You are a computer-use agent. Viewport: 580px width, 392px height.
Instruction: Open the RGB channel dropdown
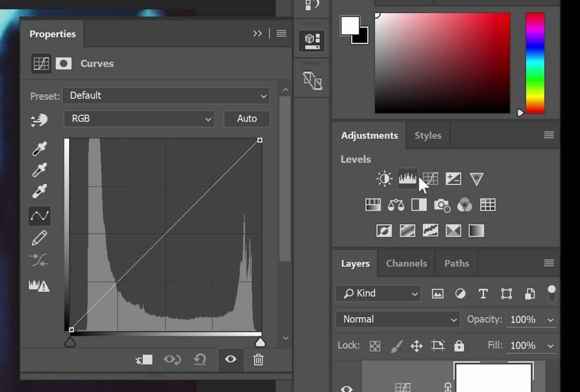click(x=139, y=118)
